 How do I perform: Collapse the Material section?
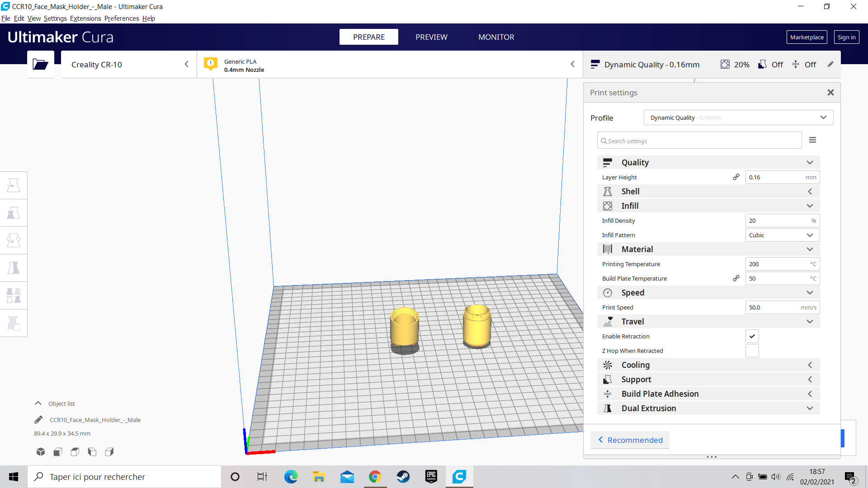point(708,249)
